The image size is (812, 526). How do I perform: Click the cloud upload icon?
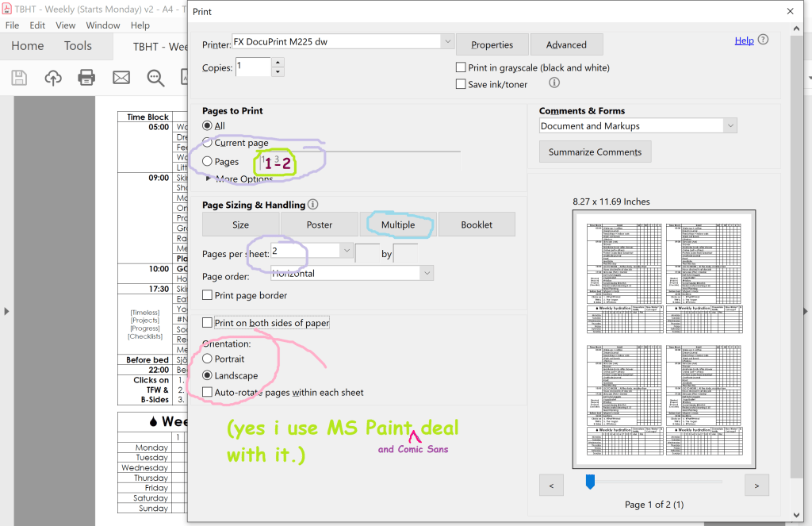click(x=53, y=78)
